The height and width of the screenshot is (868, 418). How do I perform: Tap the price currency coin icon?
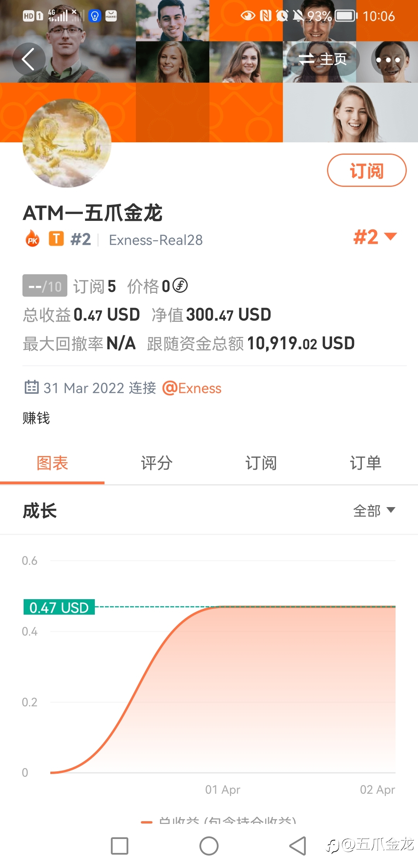pyautogui.click(x=180, y=286)
